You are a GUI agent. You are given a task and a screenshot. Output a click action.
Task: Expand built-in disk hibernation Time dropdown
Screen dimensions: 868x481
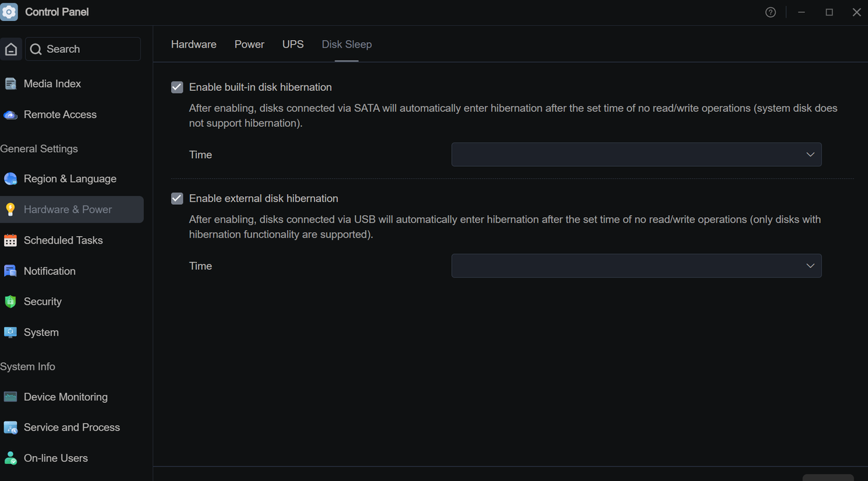click(637, 155)
